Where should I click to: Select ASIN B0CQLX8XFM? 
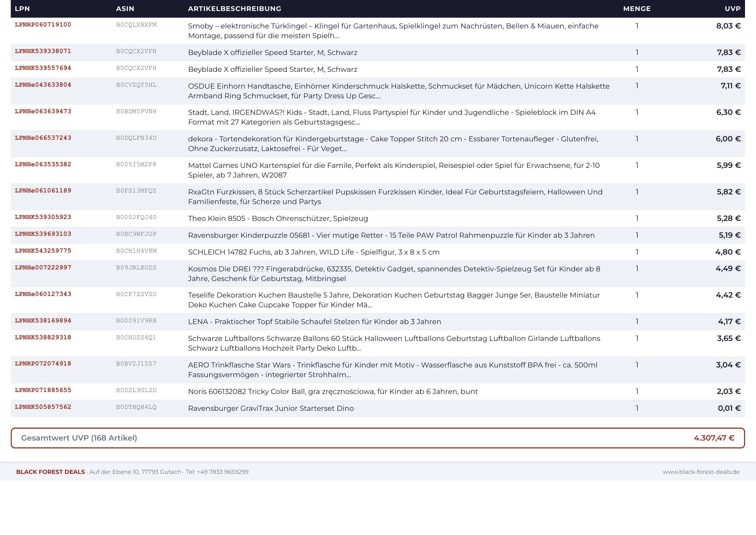136,25
